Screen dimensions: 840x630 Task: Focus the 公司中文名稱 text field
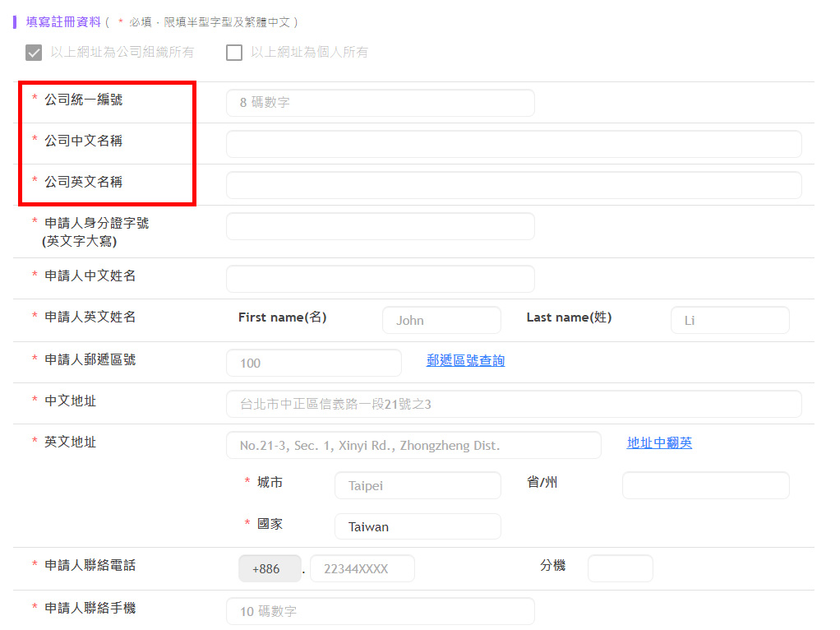513,144
